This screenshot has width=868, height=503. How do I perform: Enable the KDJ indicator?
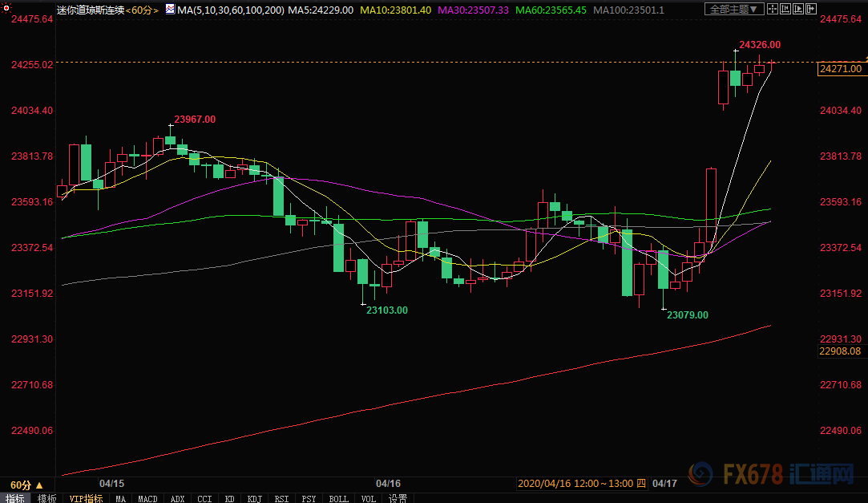[x=254, y=498]
